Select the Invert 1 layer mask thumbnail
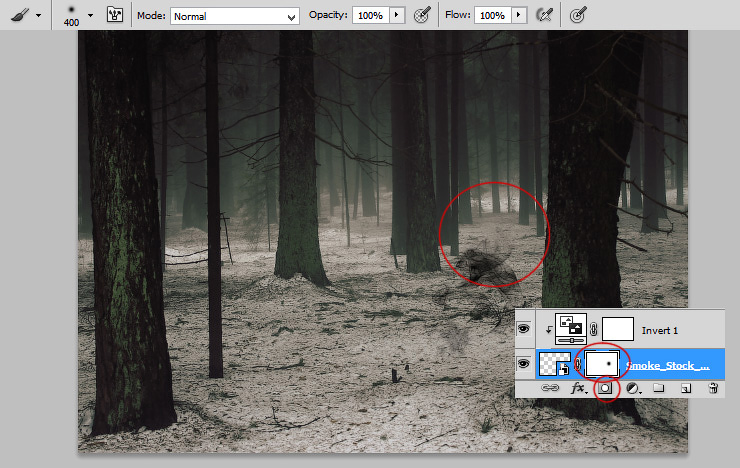This screenshot has height=468, width=740. 618,329
